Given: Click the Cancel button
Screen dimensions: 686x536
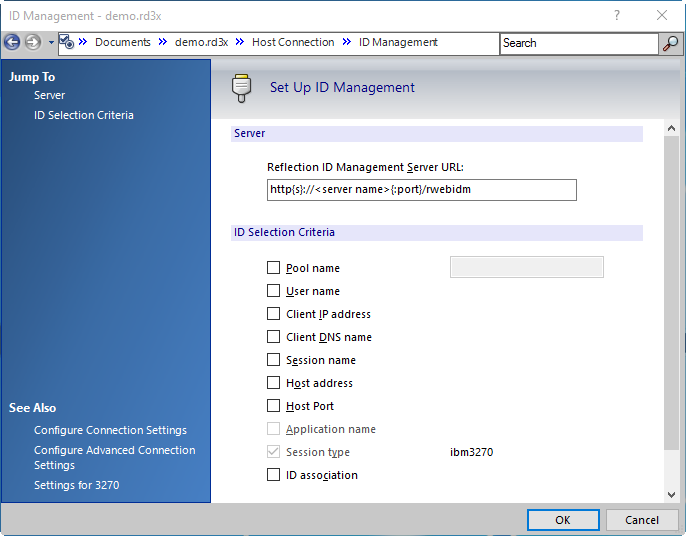Looking at the screenshot, I should click(642, 520).
